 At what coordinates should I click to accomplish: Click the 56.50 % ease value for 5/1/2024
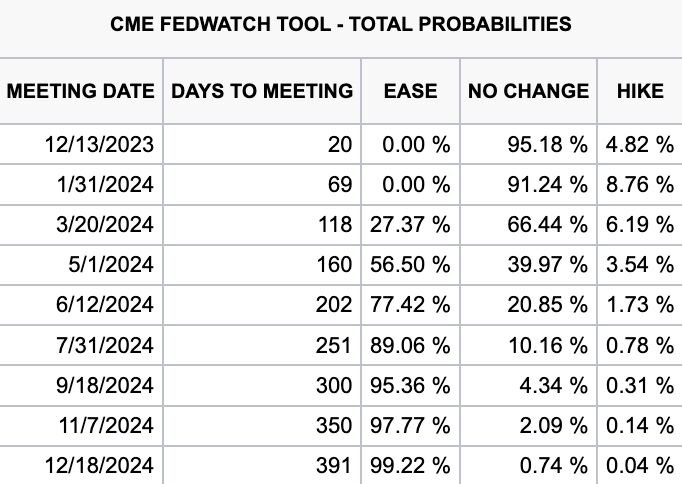[x=410, y=265]
